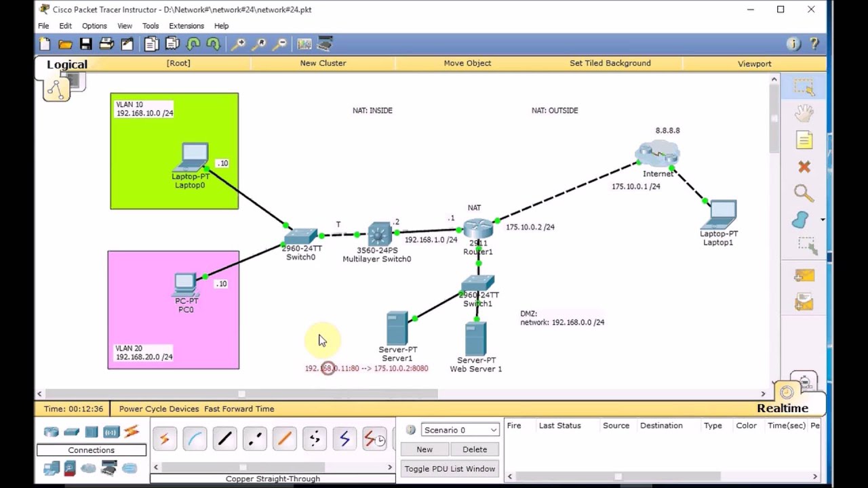Open a file with the folder icon
Viewport: 868px width, 488px height.
tap(65, 44)
